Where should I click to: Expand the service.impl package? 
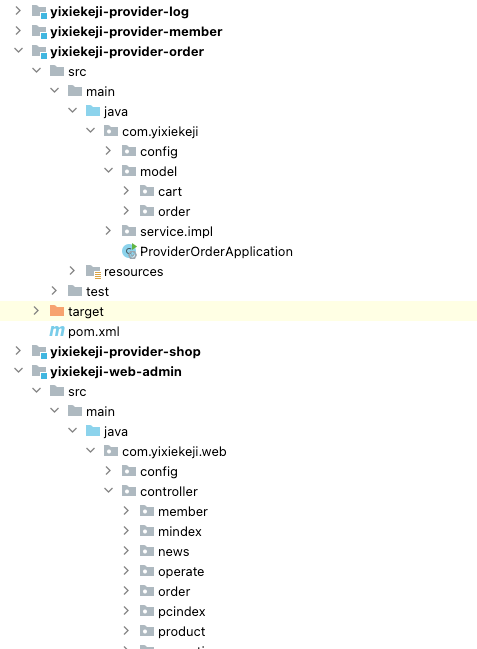click(x=108, y=231)
